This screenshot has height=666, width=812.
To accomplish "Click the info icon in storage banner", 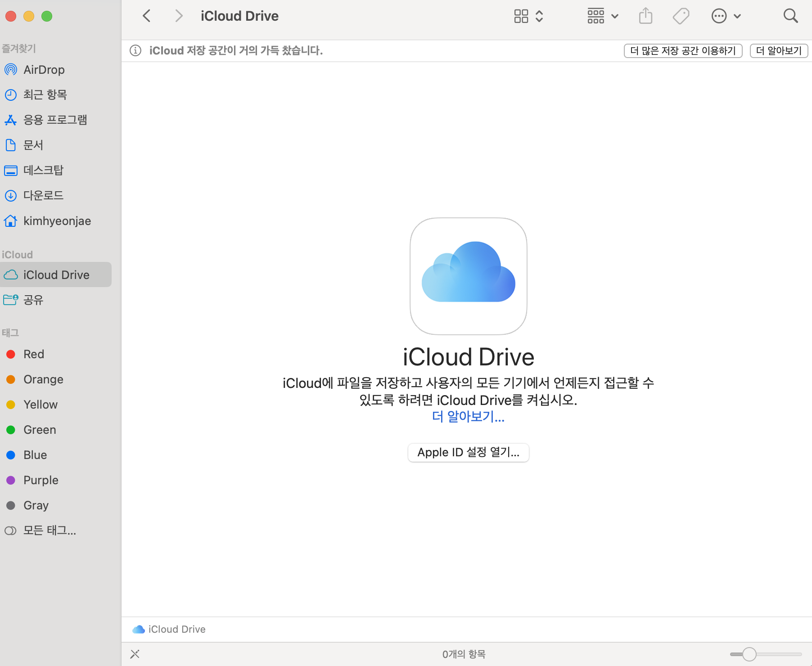I will point(135,50).
